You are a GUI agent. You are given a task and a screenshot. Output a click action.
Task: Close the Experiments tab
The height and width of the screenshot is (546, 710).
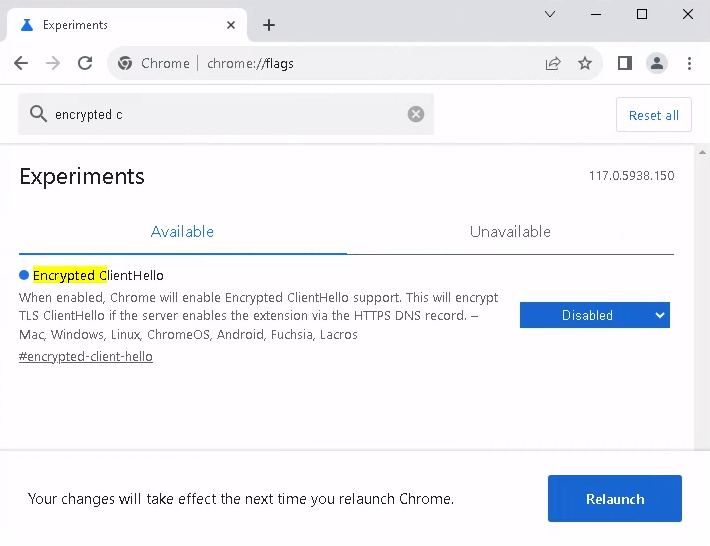pyautogui.click(x=232, y=25)
